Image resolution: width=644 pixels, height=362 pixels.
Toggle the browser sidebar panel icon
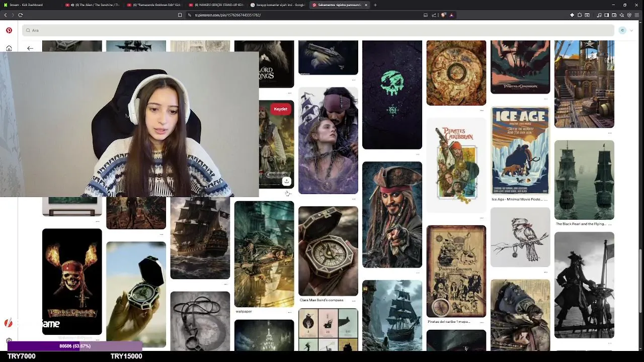(x=606, y=15)
